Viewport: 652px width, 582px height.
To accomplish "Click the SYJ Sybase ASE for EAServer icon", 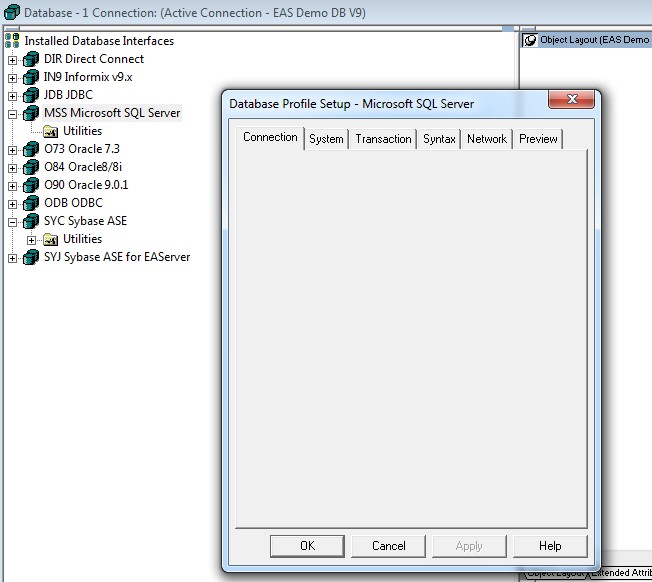I will [x=31, y=257].
